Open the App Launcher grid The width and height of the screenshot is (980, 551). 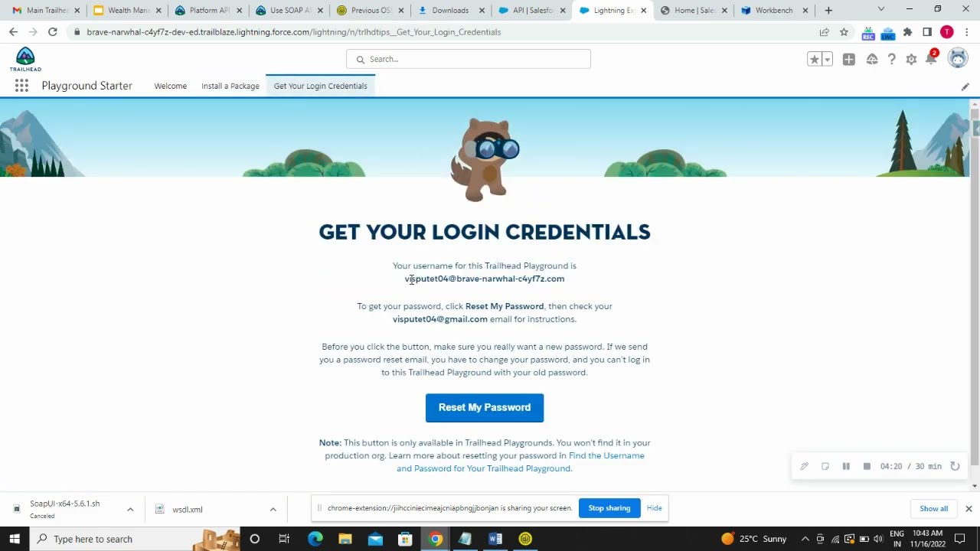(x=21, y=86)
